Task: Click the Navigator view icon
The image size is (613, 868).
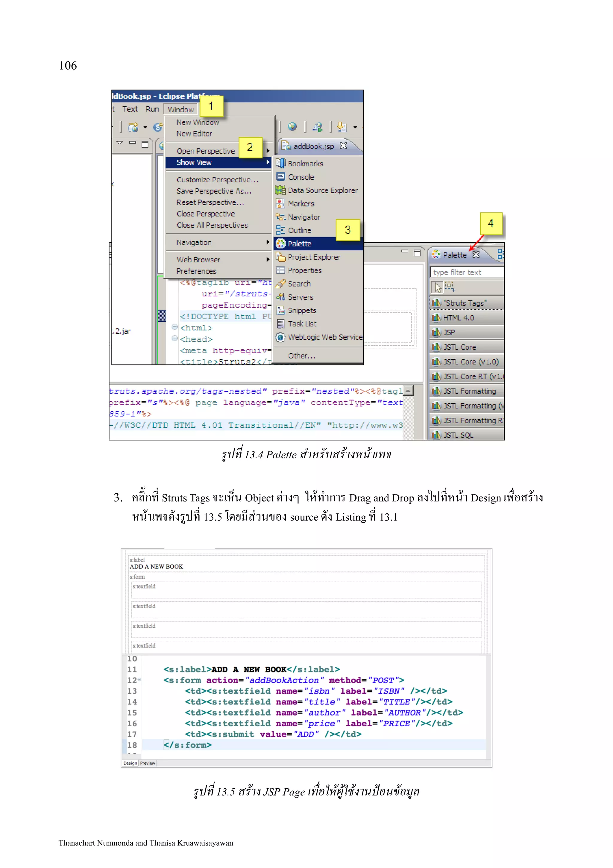Action: [x=280, y=217]
